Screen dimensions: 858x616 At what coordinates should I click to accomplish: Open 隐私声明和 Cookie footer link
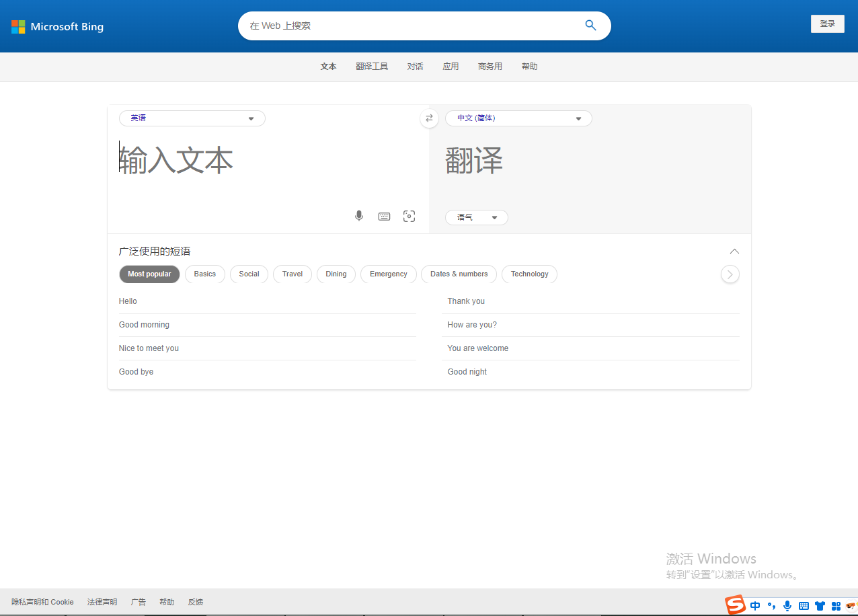click(42, 602)
